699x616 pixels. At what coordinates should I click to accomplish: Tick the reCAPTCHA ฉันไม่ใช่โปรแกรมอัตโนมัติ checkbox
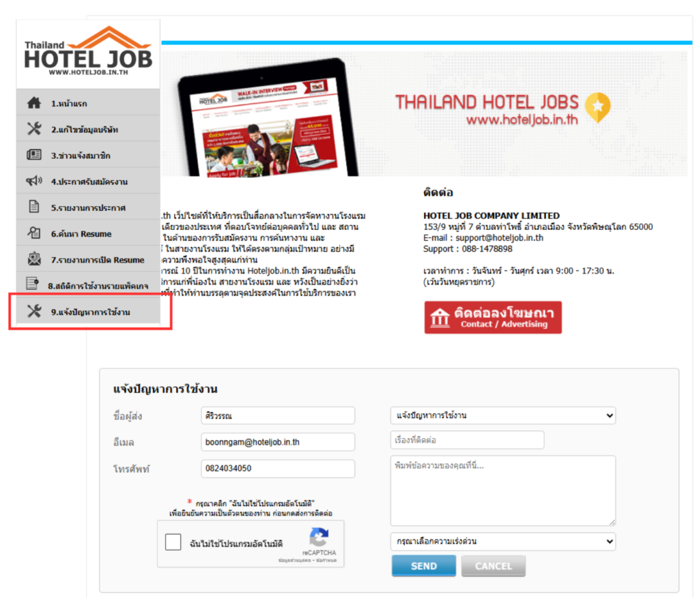pyautogui.click(x=173, y=542)
